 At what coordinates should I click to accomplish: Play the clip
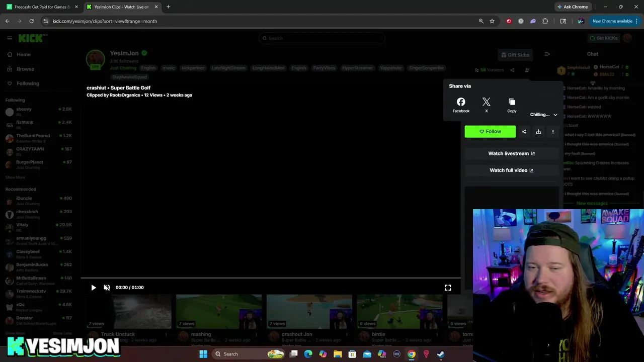[x=94, y=288]
